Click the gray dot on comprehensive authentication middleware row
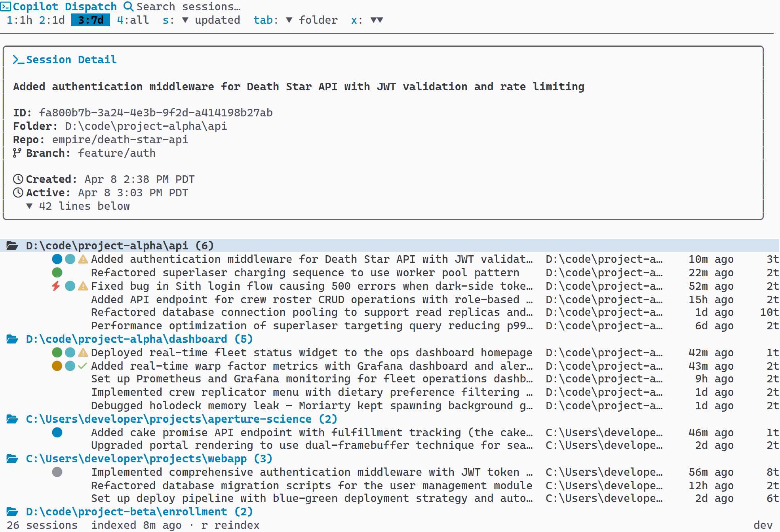780x532 pixels. [57, 472]
